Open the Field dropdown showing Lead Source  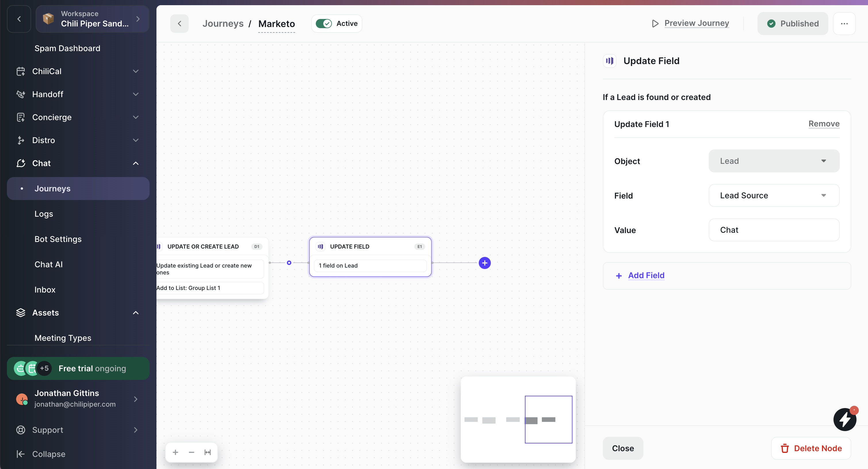pyautogui.click(x=774, y=196)
